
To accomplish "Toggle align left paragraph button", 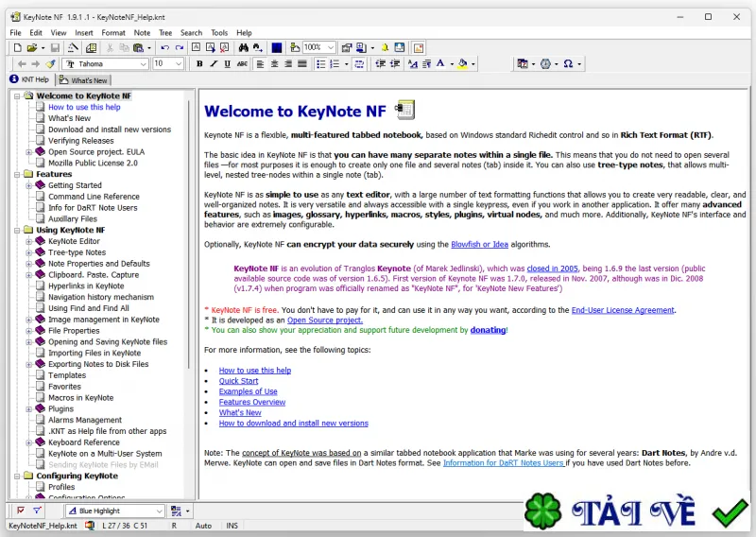I will (261, 63).
